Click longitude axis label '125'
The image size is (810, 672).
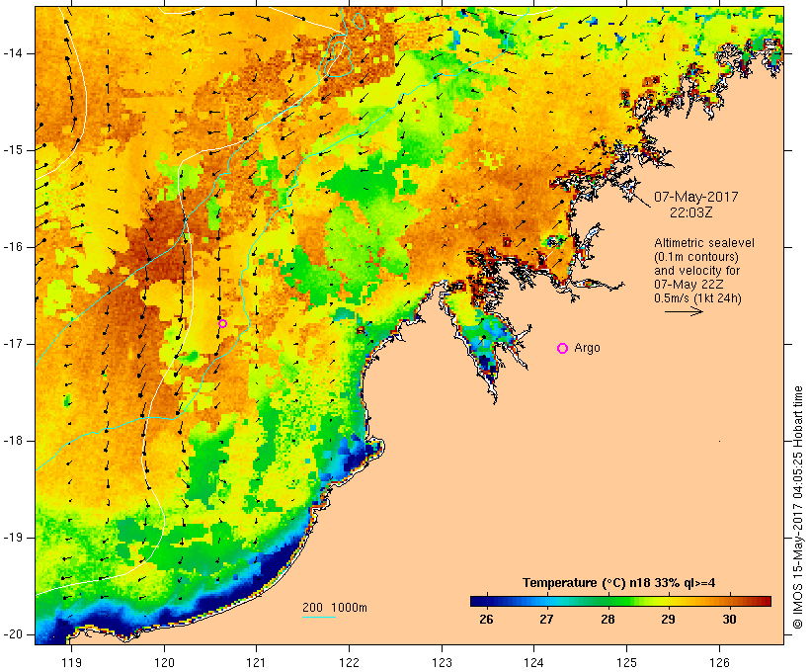[x=627, y=663]
